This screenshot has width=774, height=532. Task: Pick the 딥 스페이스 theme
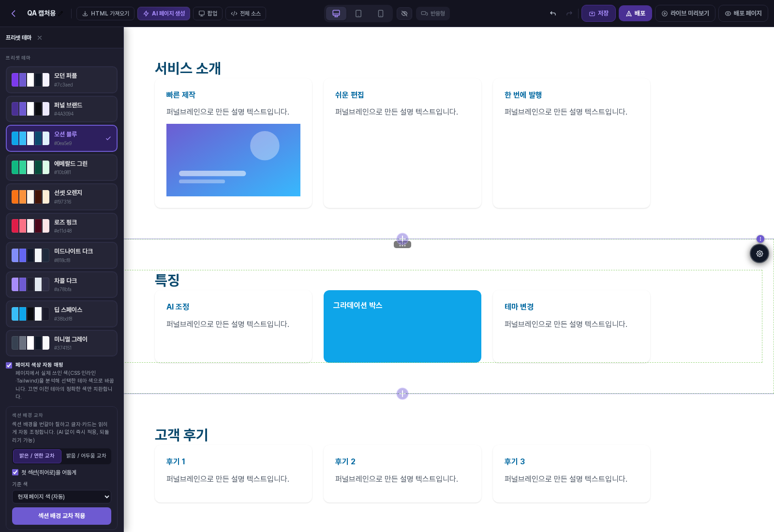pos(61,314)
